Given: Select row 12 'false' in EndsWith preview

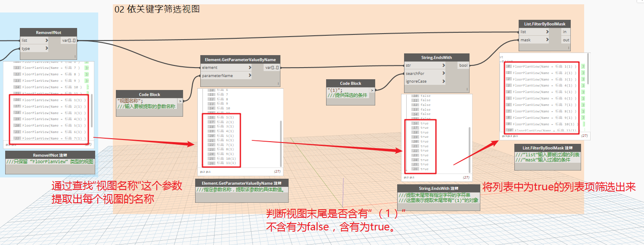Looking at the screenshot, I should pyautogui.click(x=421, y=105).
